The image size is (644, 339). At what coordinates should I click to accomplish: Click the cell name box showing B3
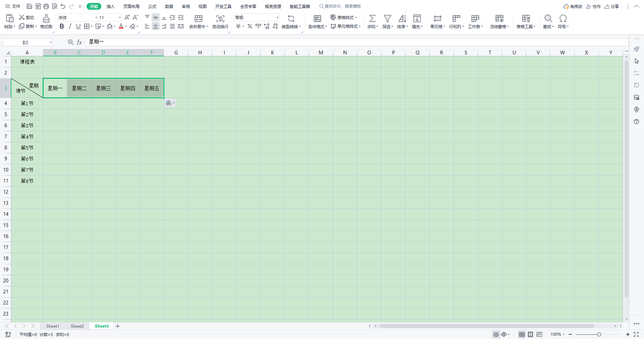click(x=26, y=42)
